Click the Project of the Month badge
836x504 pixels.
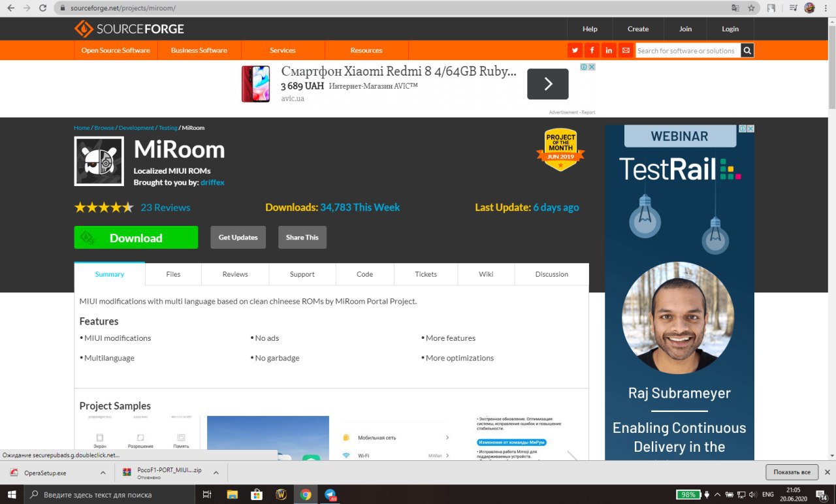coord(560,150)
